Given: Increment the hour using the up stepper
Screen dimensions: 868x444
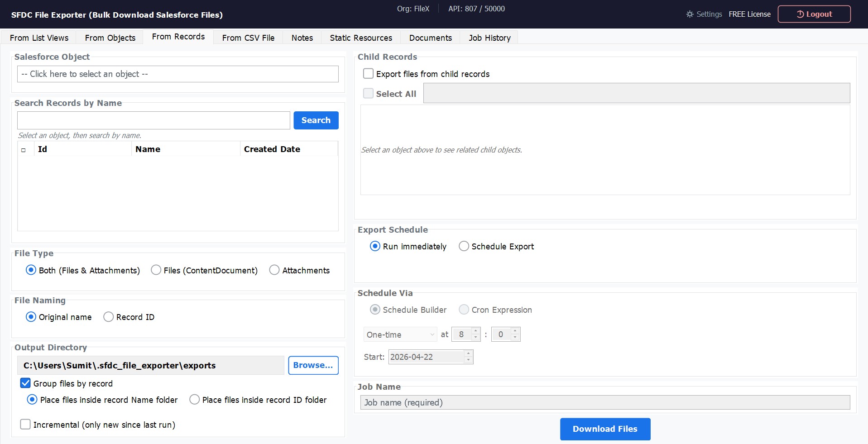Looking at the screenshot, I should pos(475,331).
